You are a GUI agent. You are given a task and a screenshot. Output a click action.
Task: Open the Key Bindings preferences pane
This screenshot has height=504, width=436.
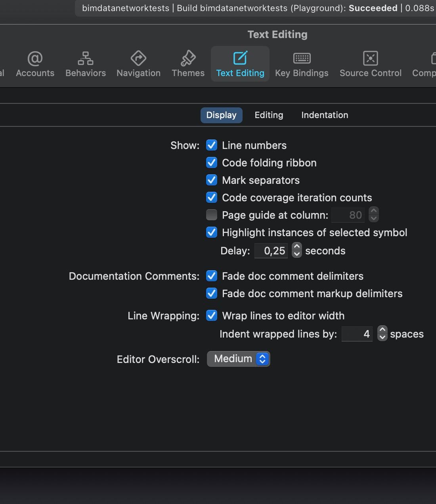click(x=302, y=64)
